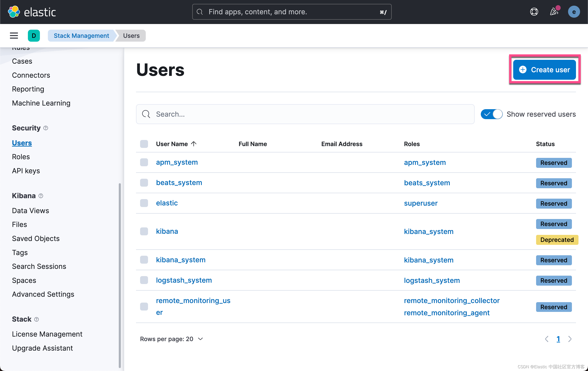Open the help menu lifebuoy icon
Screen dimensions: 588x371
pyautogui.click(x=534, y=12)
